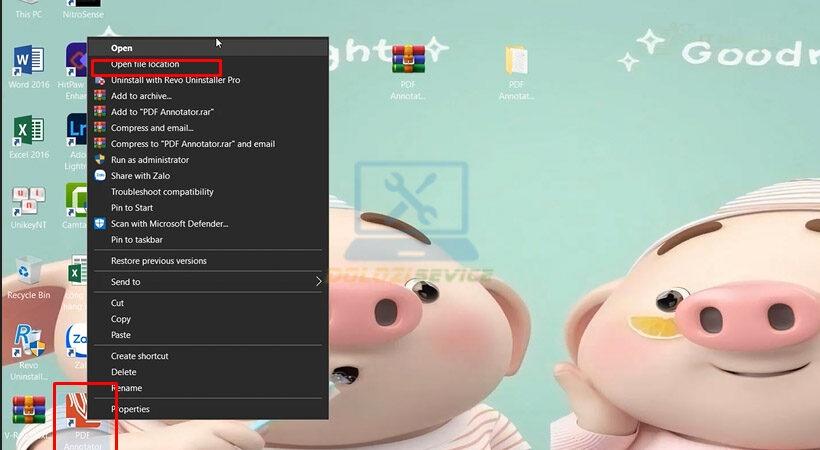820x450 pixels.
Task: Open Properties from the context menu
Action: pyautogui.click(x=130, y=409)
